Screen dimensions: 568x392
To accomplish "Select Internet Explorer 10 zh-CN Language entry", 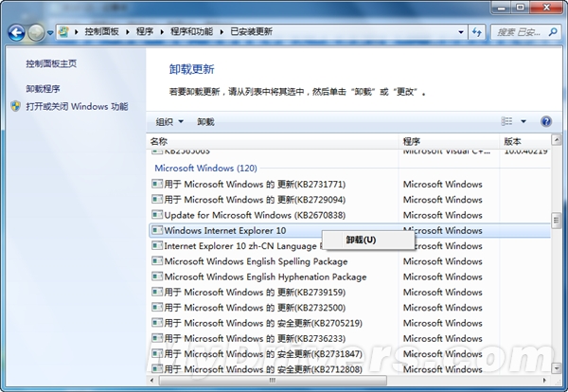I will click(349, 246).
